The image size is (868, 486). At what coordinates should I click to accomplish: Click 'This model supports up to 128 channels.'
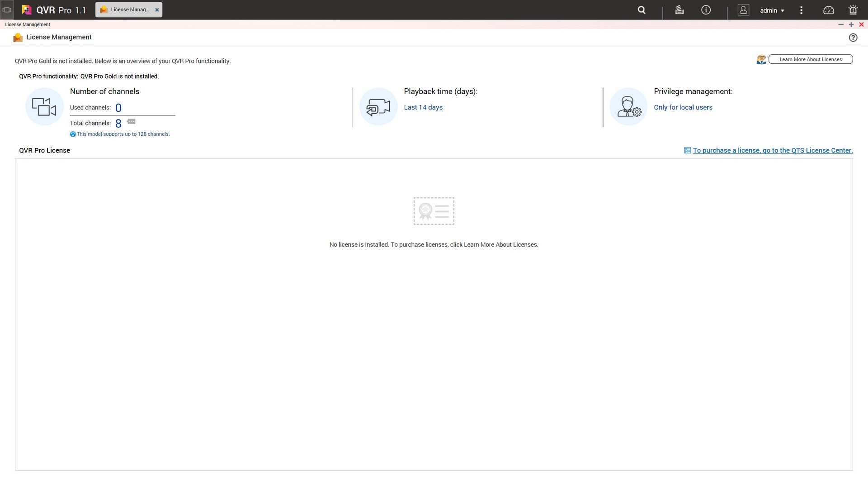(x=123, y=134)
